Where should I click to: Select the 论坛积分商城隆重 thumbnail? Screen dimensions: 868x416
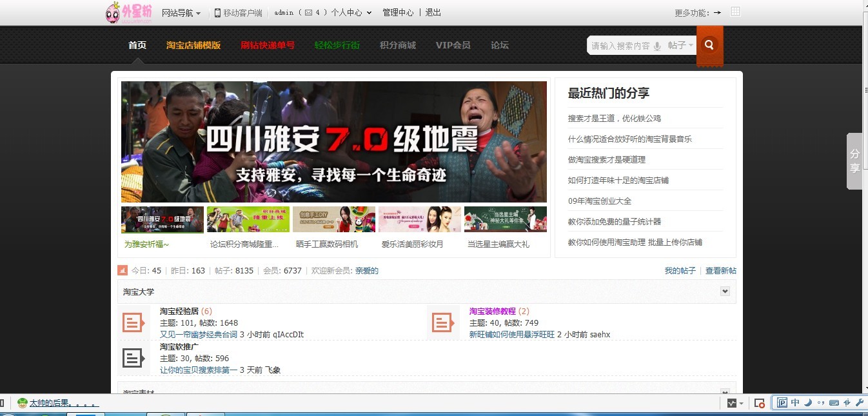(x=248, y=220)
